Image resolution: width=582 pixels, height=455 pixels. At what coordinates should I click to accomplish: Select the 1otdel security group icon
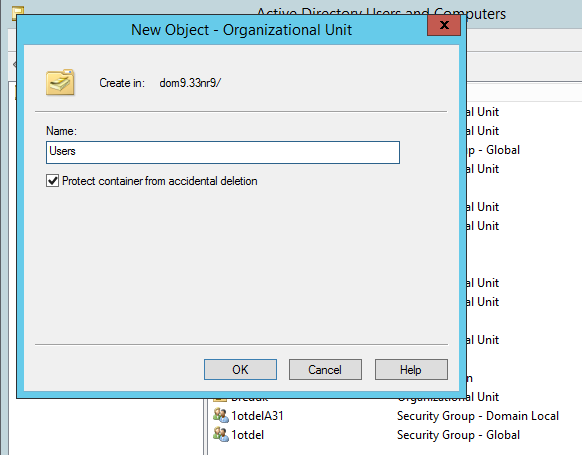click(x=221, y=434)
